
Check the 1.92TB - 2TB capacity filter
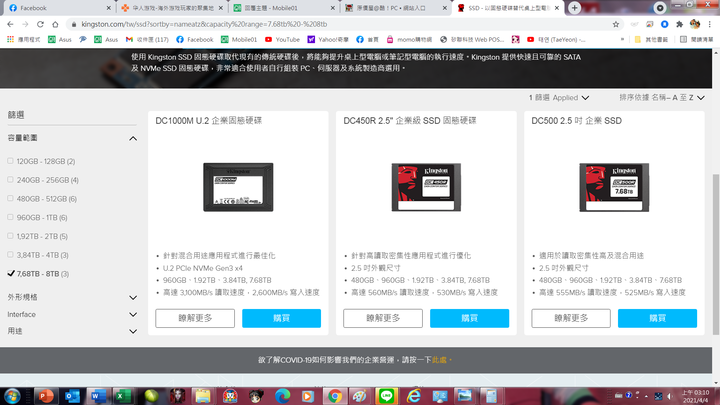(10, 236)
